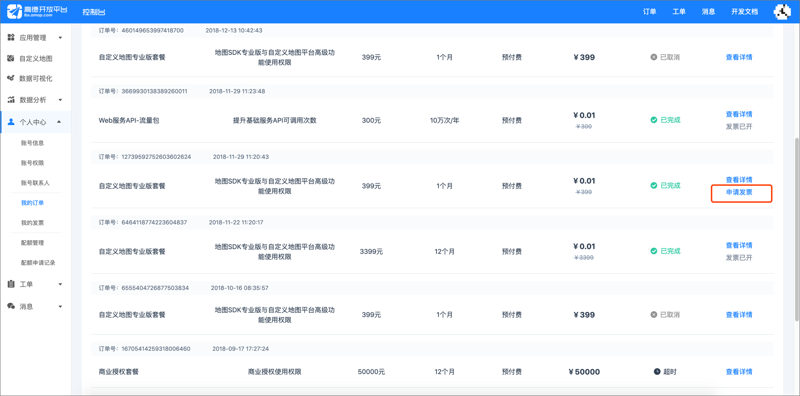Click 发票已开 under the Web服务API order
The width and height of the screenshot is (800, 396).
pos(739,127)
